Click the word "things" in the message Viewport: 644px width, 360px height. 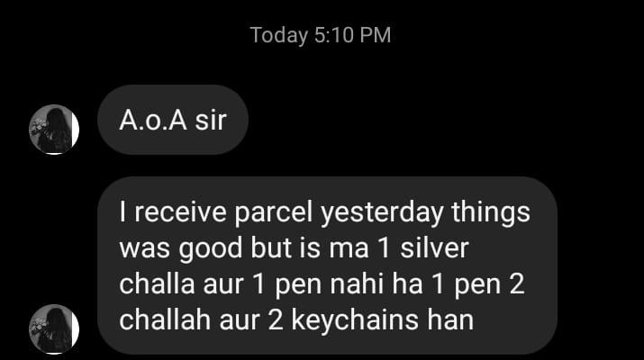(x=491, y=212)
